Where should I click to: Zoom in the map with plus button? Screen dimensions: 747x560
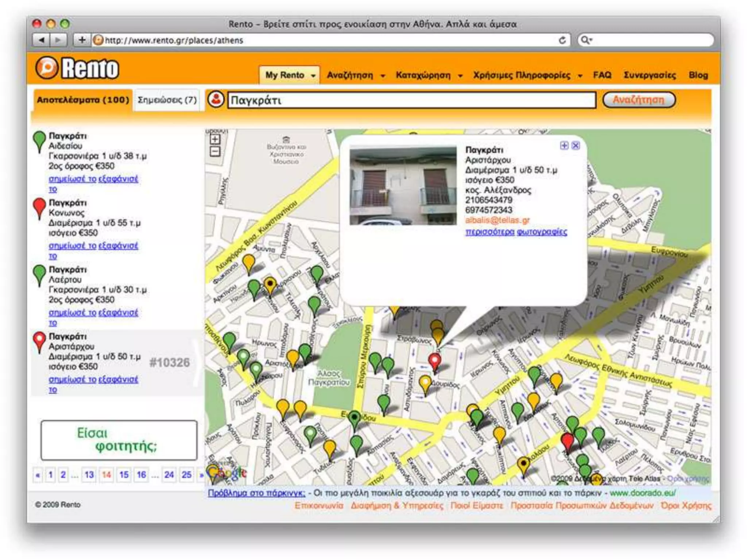(x=215, y=139)
